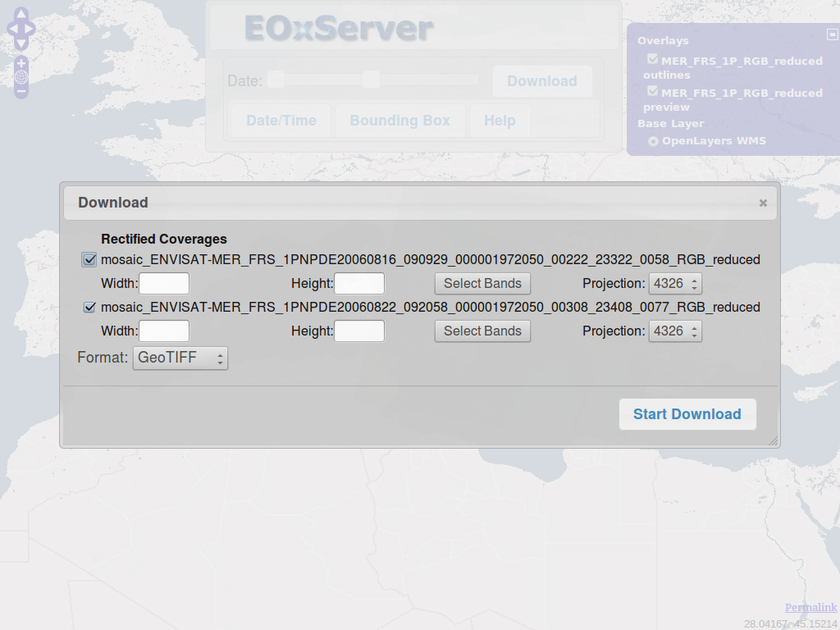Click the map coordinates readout '28.04167, 45.15214'
This screenshot has height=630, width=840.
click(x=791, y=624)
